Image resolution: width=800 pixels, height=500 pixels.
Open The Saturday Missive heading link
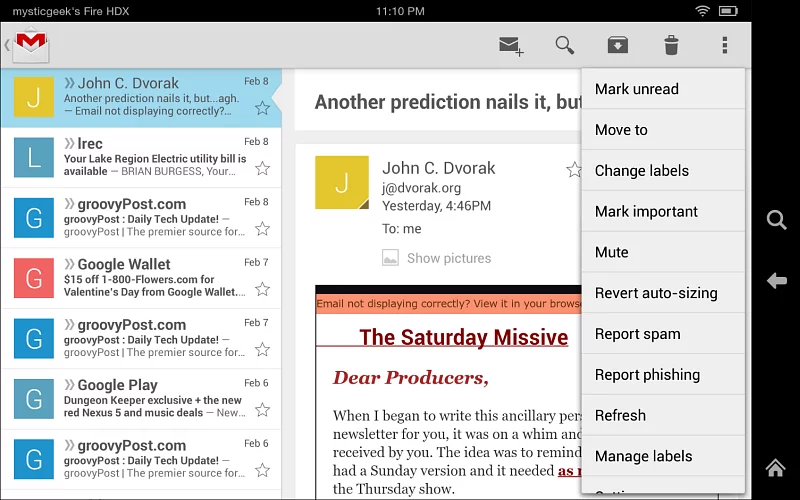[x=463, y=337]
